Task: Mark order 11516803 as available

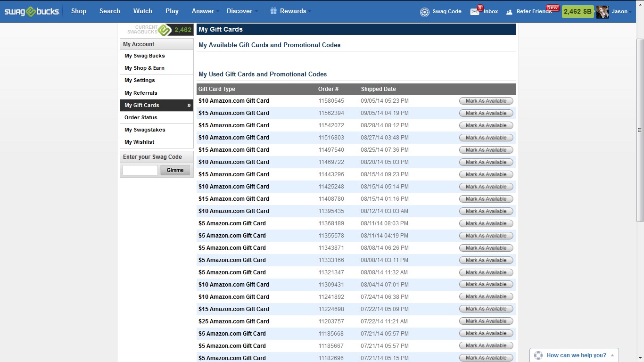Action: (x=486, y=138)
